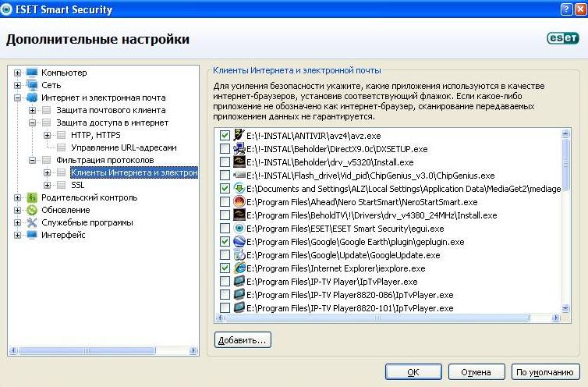Select the HTTP, HTTPS tree item
This screenshot has width=588, height=387.
(x=95, y=135)
